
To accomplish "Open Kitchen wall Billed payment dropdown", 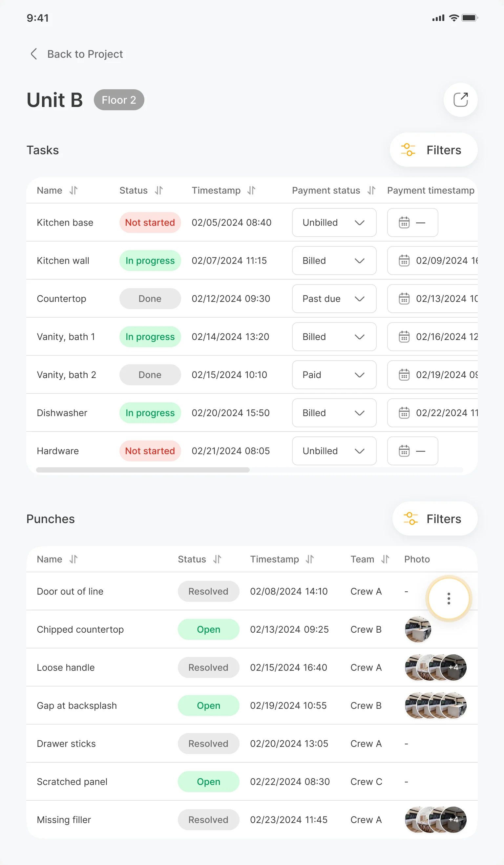I will [334, 261].
